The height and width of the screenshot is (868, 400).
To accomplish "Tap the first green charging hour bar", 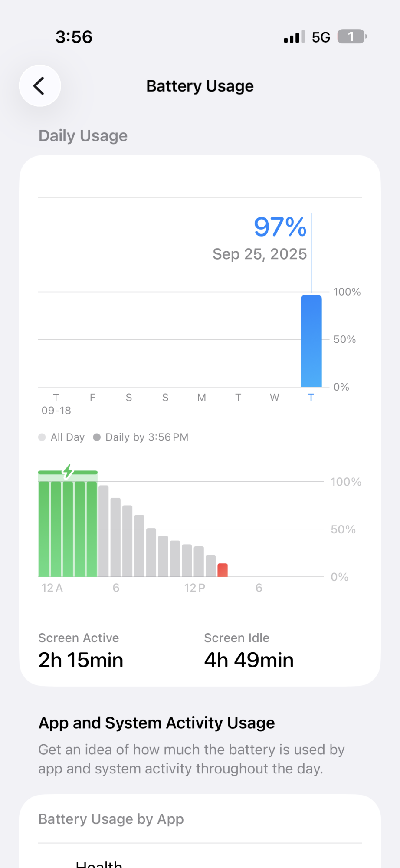I will tap(44, 529).
